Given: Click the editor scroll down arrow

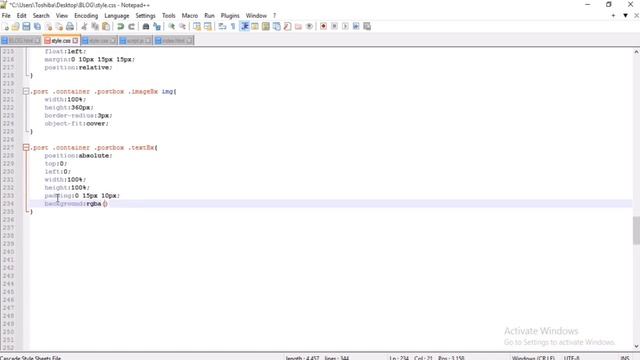Looking at the screenshot, I should (x=636, y=347).
